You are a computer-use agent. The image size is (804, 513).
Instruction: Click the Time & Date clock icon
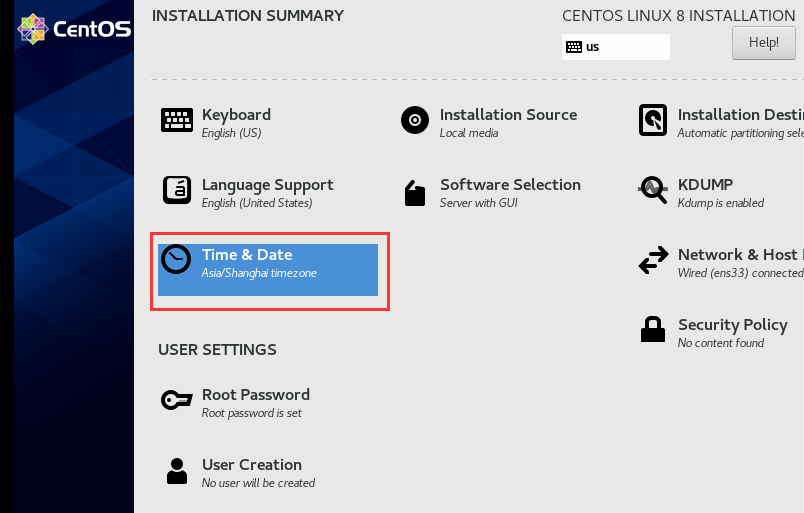176,259
